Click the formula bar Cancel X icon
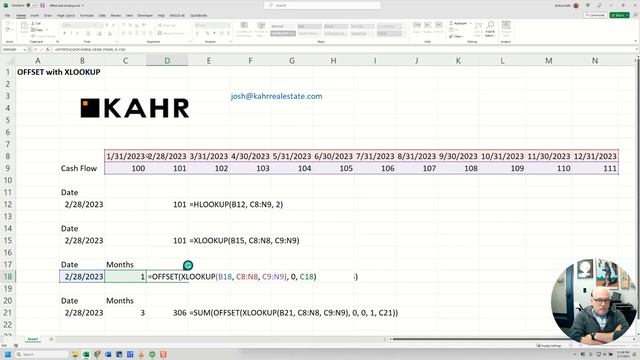 click(x=36, y=49)
